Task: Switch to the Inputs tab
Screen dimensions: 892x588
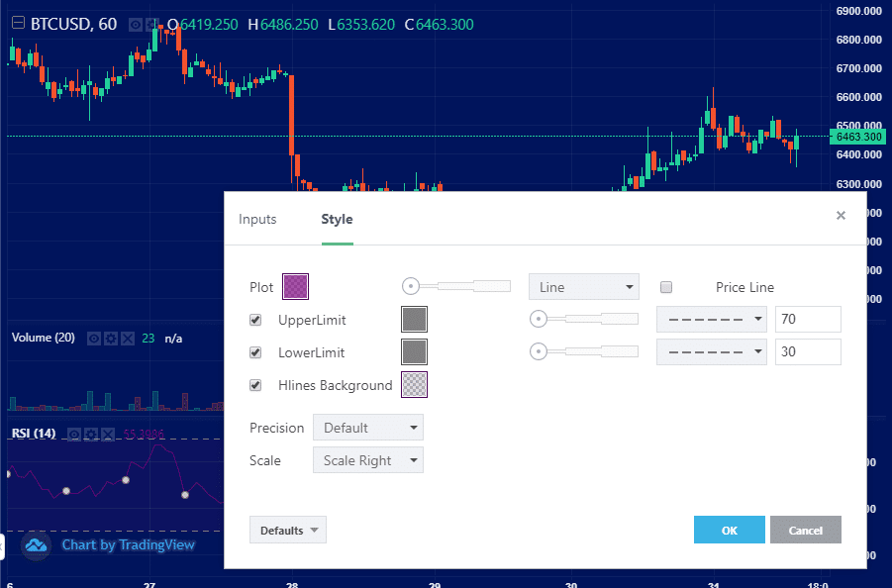Action: pos(257,220)
